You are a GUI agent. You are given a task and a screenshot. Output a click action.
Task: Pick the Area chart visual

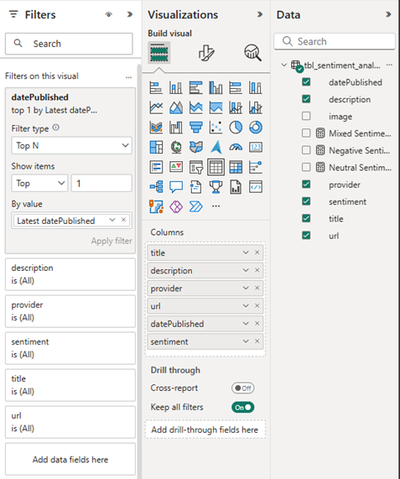pos(176,108)
